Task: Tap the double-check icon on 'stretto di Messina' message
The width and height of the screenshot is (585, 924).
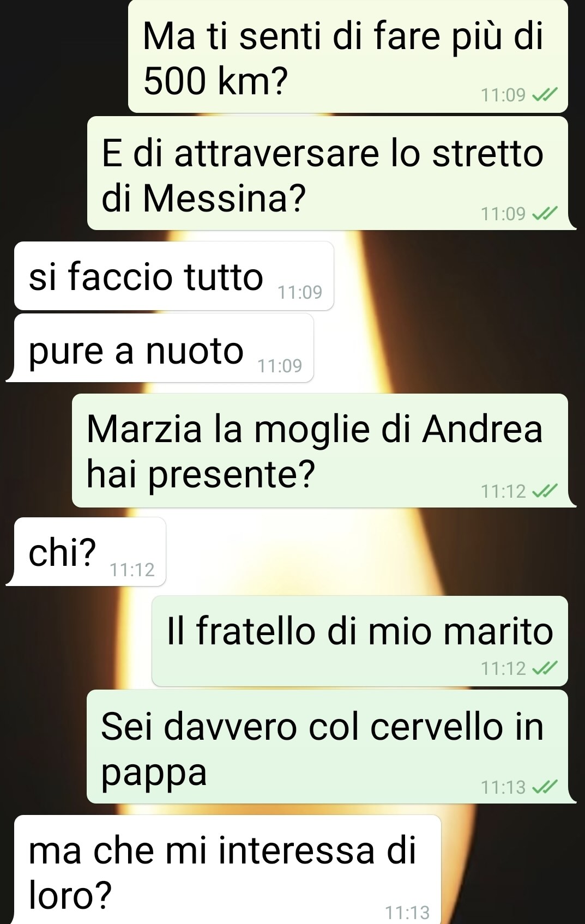Action: [544, 214]
